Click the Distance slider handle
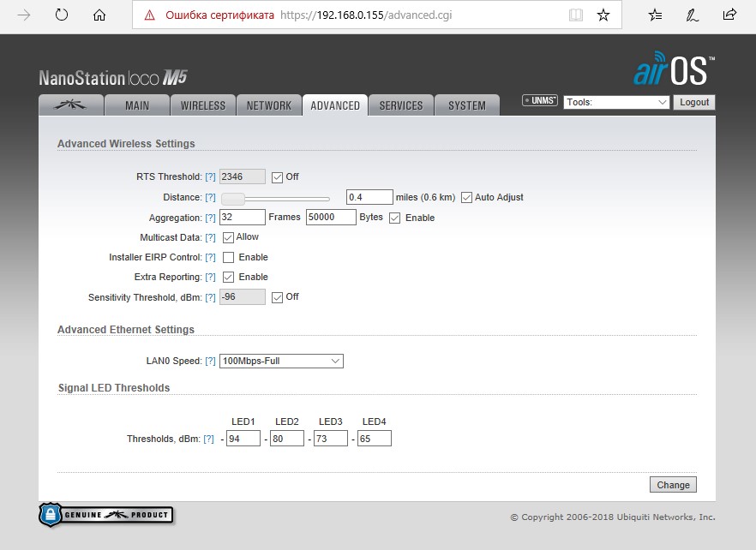This screenshot has width=756, height=550. tap(233, 198)
